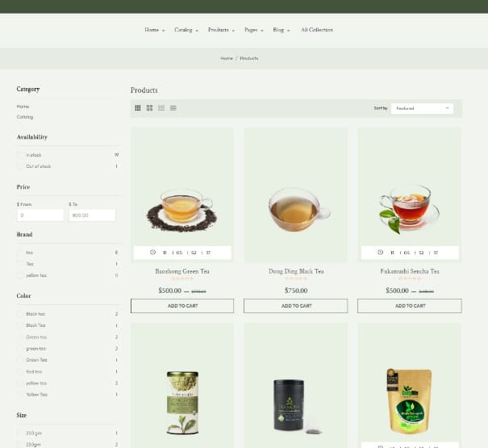Switch to the three-column grid view
This screenshot has width=488, height=448.
pos(138,107)
